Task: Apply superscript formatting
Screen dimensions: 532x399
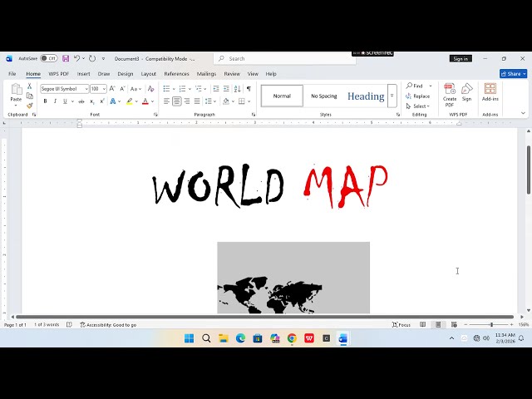Action: click(101, 101)
